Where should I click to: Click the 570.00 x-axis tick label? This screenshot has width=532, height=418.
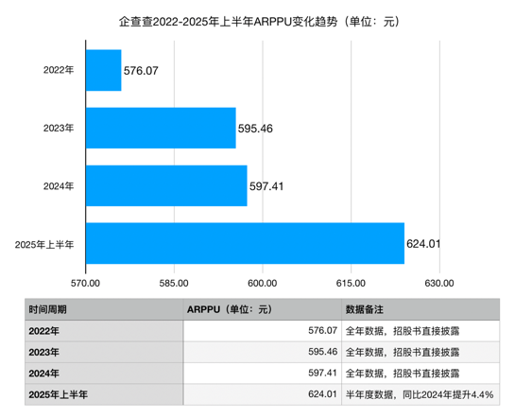click(x=85, y=283)
